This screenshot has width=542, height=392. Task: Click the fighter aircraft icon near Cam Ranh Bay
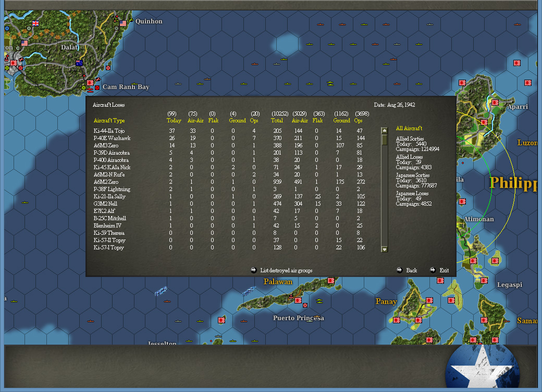(98, 79)
